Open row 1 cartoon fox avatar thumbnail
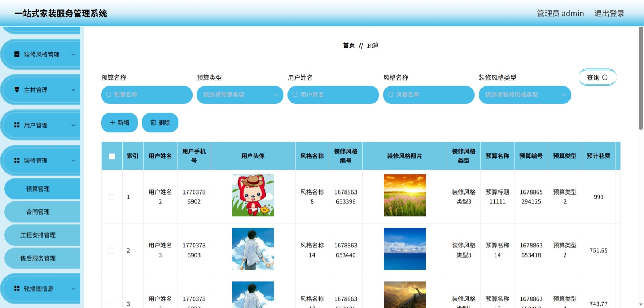This screenshot has width=644, height=308. 253,195
